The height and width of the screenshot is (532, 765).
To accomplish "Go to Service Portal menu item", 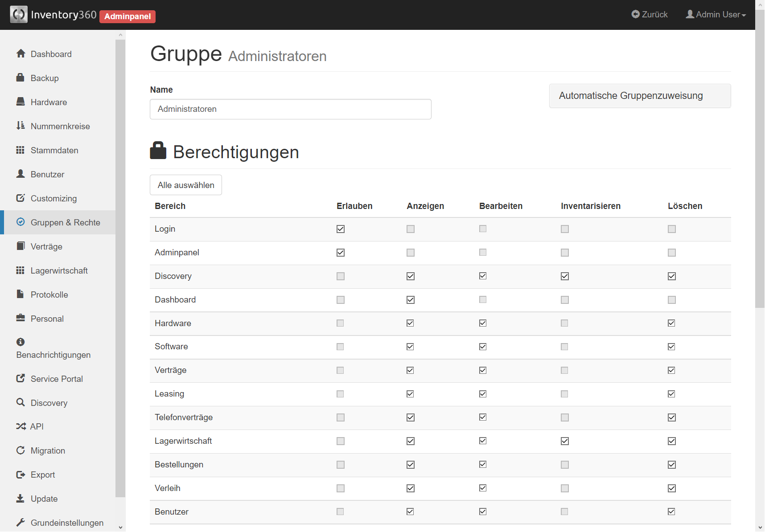I will coord(57,379).
